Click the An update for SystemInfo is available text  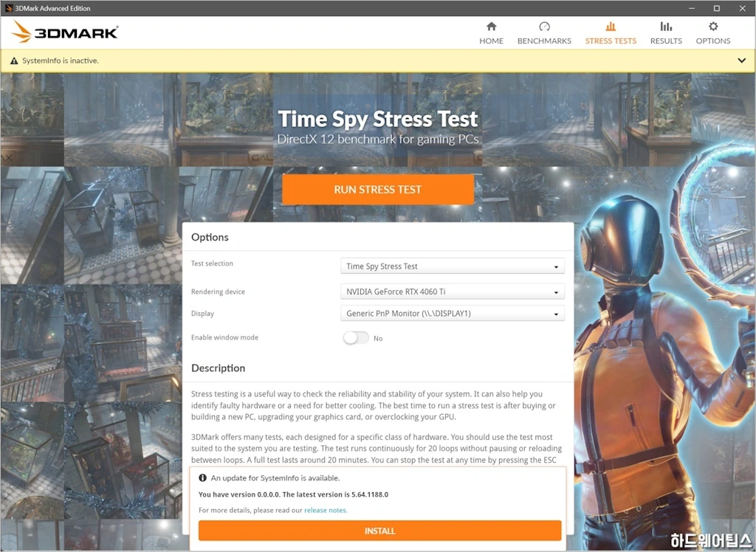click(x=275, y=478)
